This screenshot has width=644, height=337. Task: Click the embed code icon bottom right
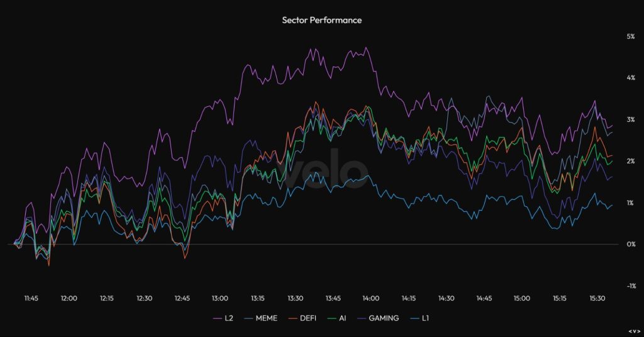(x=634, y=331)
